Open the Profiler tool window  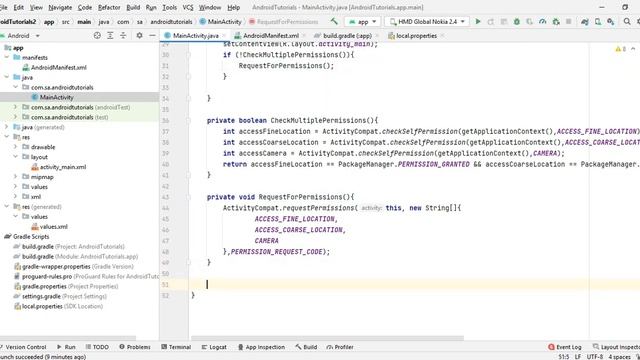coord(340,347)
